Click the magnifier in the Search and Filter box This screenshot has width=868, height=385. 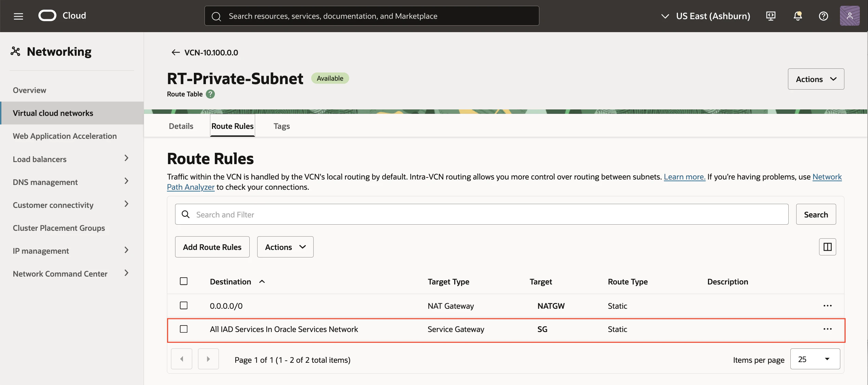point(186,214)
